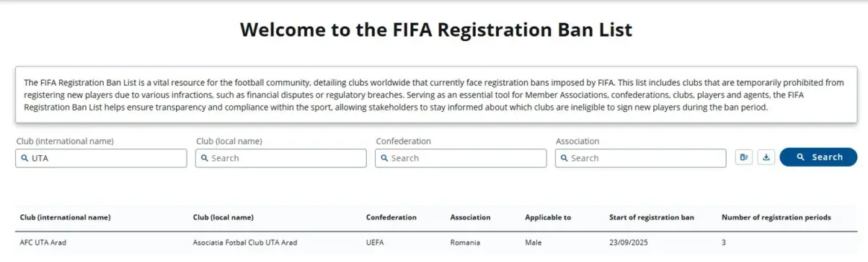Click magnifier icon in Confederation field
868x262 pixels.
point(384,158)
